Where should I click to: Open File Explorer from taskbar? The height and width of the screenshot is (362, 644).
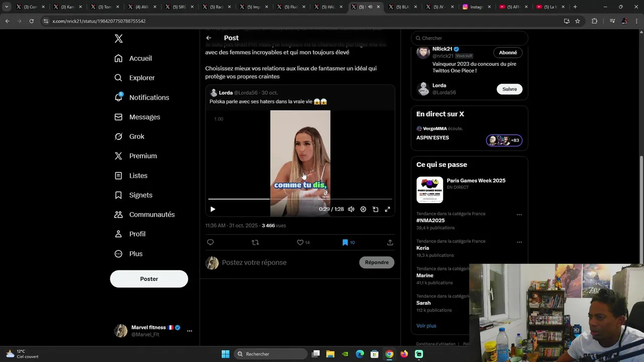[x=330, y=354]
